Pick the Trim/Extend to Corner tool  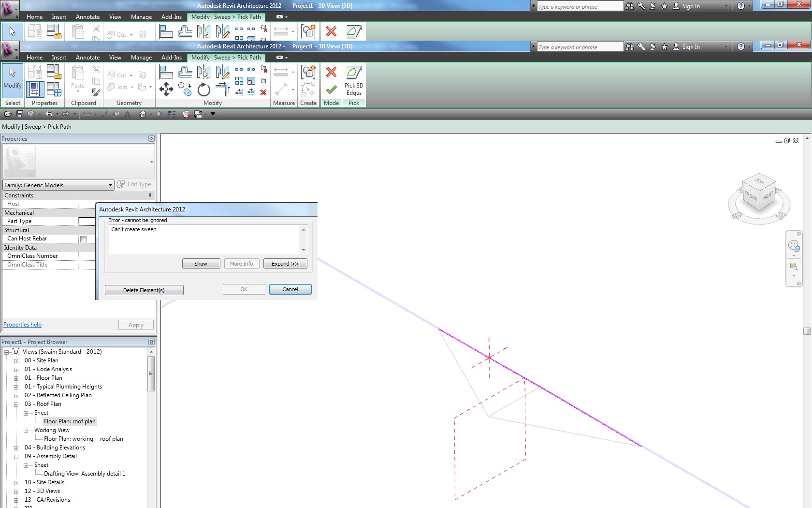222,89
